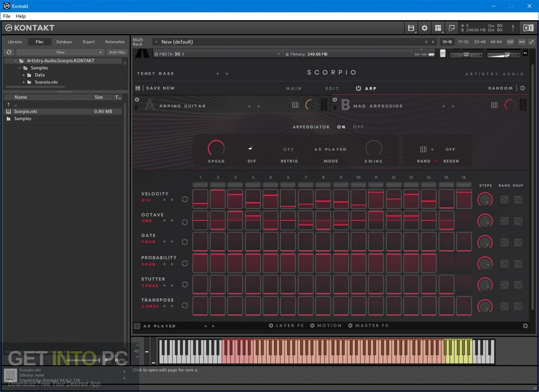Click the NI logo button

click(x=528, y=28)
